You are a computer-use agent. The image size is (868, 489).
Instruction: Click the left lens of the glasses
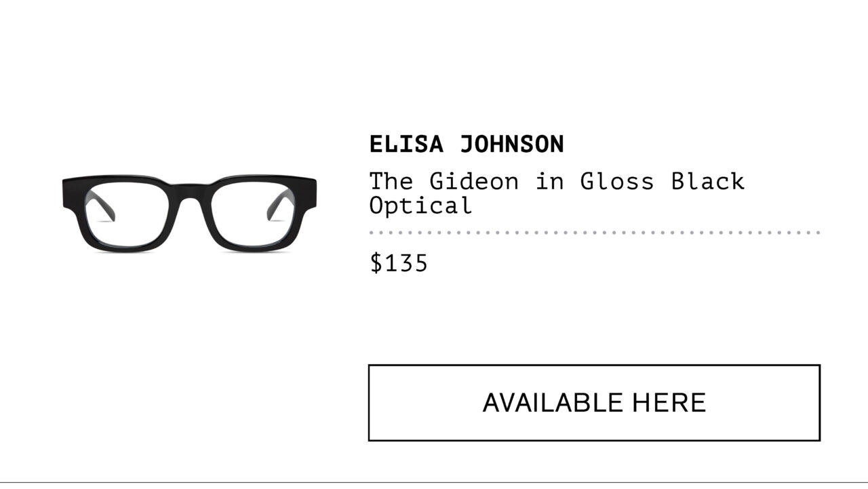tap(133, 213)
